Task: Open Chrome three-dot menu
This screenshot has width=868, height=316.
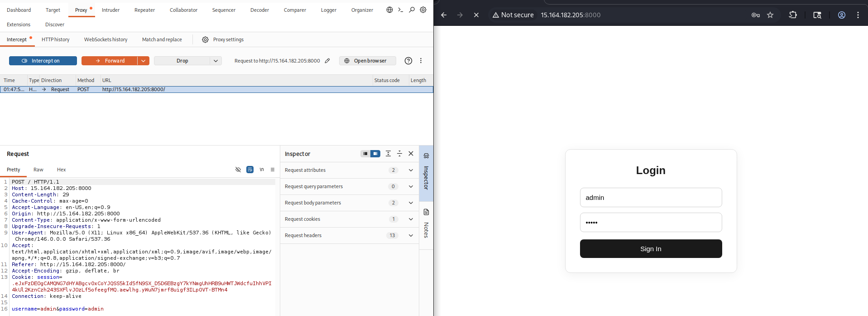Action: tap(858, 15)
